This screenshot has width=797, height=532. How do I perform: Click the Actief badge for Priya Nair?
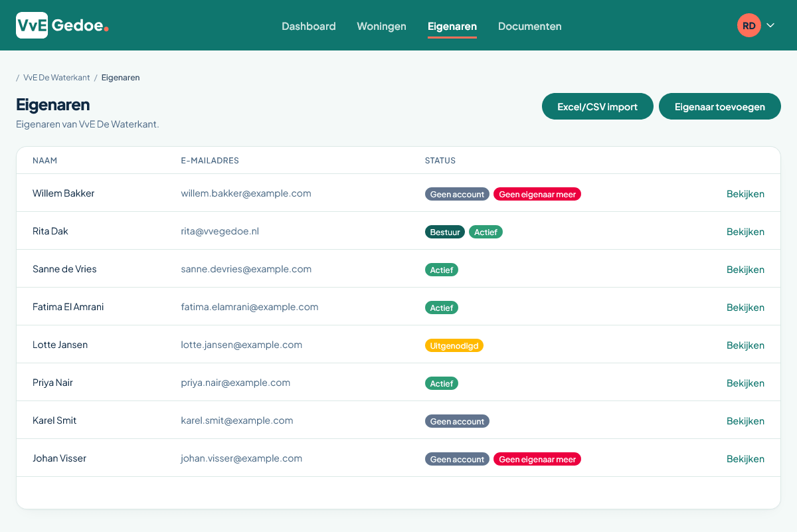point(442,383)
